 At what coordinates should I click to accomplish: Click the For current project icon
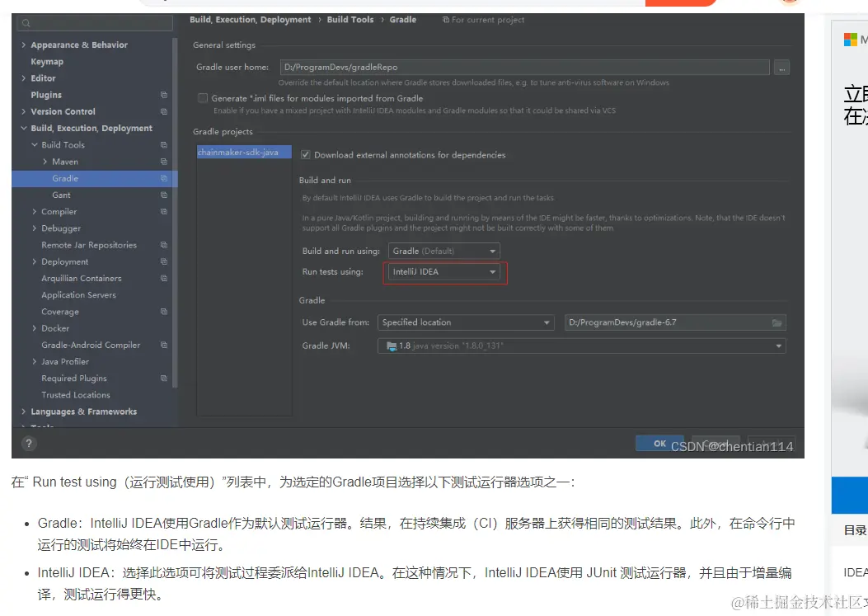446,20
